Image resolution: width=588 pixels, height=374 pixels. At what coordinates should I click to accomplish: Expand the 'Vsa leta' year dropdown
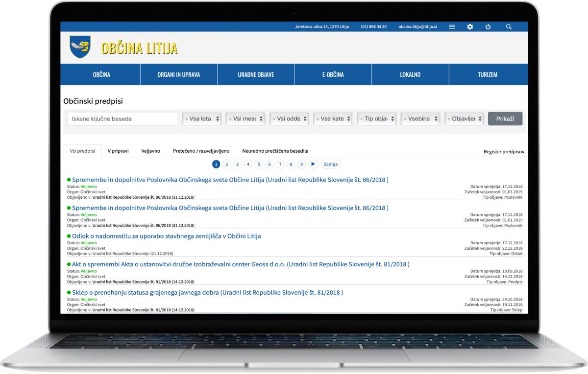pos(201,118)
